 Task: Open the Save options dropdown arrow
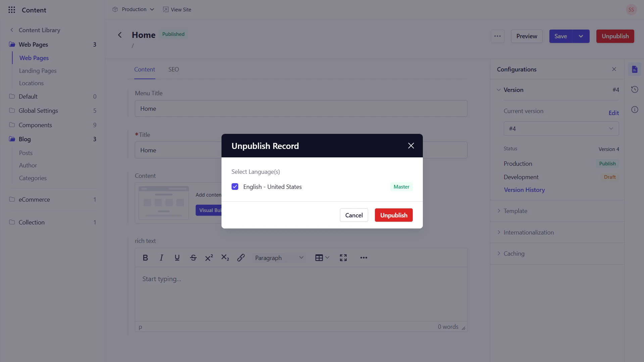pos(581,36)
